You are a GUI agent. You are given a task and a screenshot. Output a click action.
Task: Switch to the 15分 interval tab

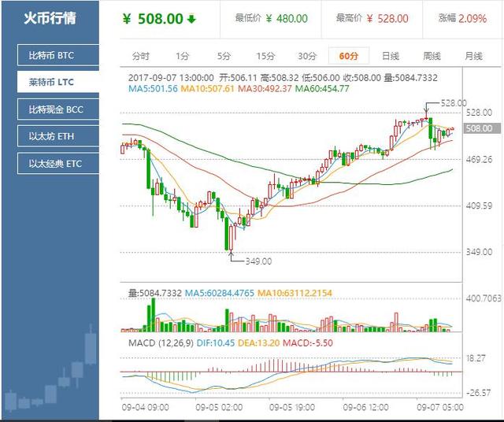[x=265, y=56]
